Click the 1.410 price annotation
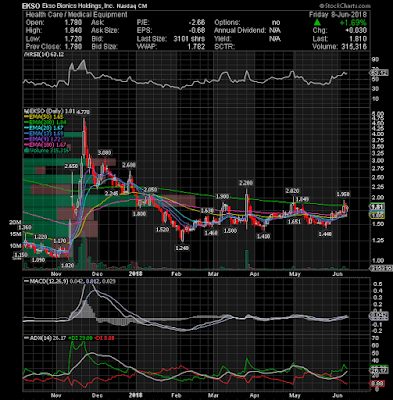This screenshot has height=400, width=393. pos(263,236)
